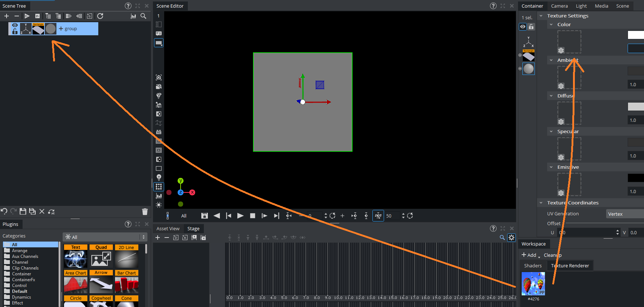Toggle visibility eye in Container properties panel
Image resolution: width=644 pixels, height=307 pixels.
click(523, 27)
